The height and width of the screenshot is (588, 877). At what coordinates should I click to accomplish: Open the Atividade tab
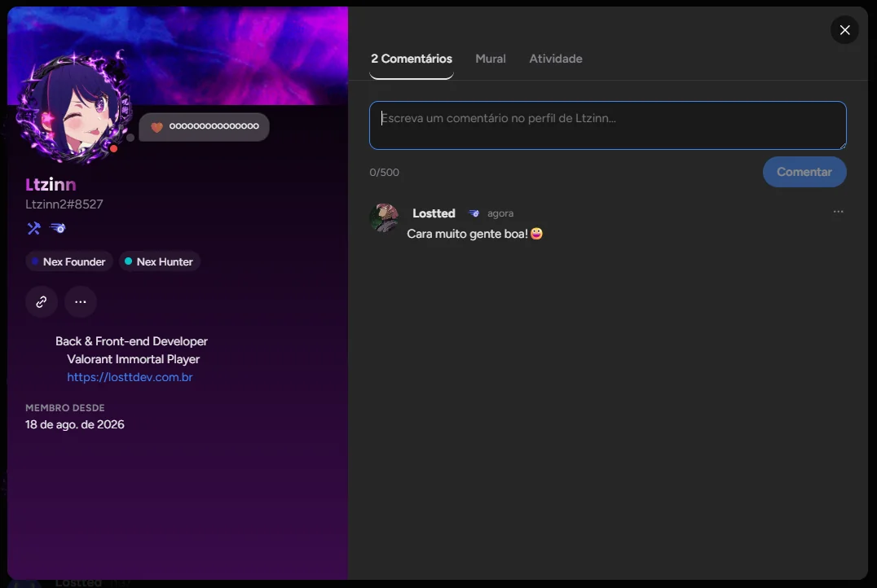[x=555, y=59]
